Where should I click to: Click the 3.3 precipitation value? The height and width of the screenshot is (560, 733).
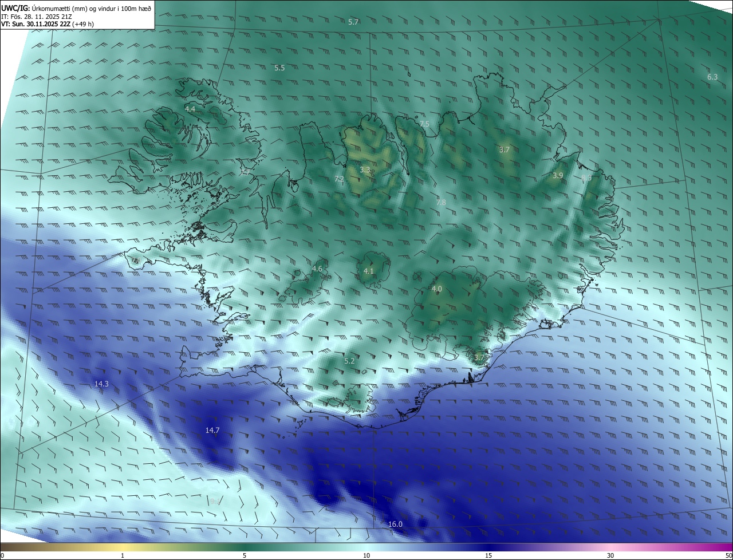coord(365,169)
